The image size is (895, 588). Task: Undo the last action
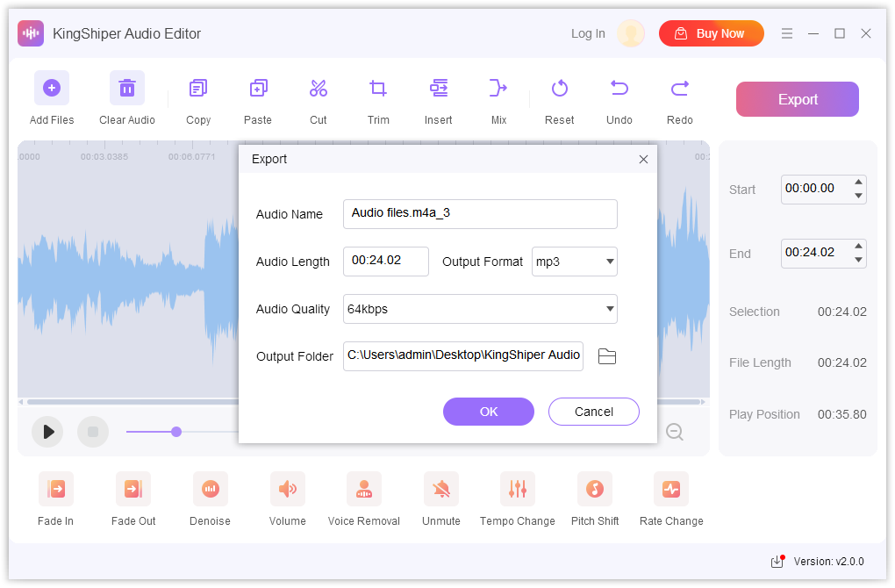point(619,89)
